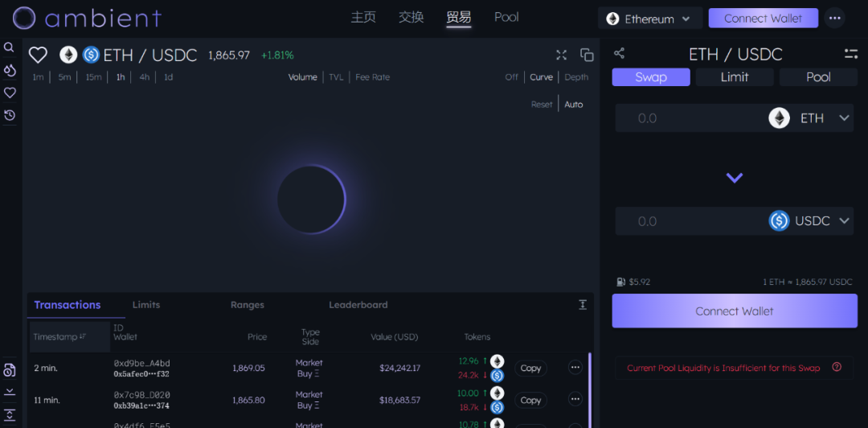This screenshot has height=428, width=868.
Task: Open the top pools flame icon
Action: [x=10, y=71]
